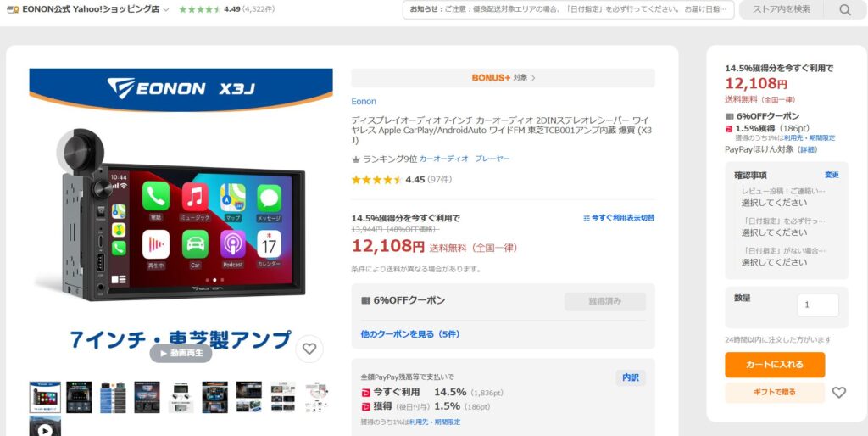Click the 動画再生 play button
868x436 pixels.
[x=181, y=353]
